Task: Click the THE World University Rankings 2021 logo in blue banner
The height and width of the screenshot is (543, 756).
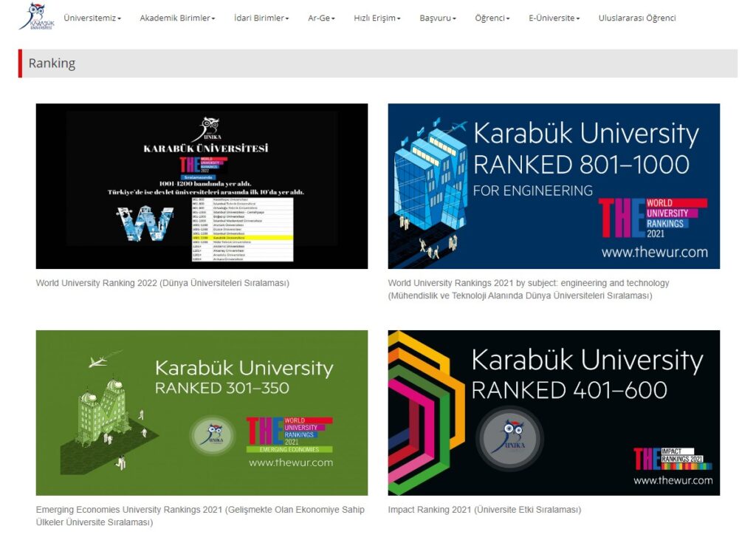Action: pos(653,218)
